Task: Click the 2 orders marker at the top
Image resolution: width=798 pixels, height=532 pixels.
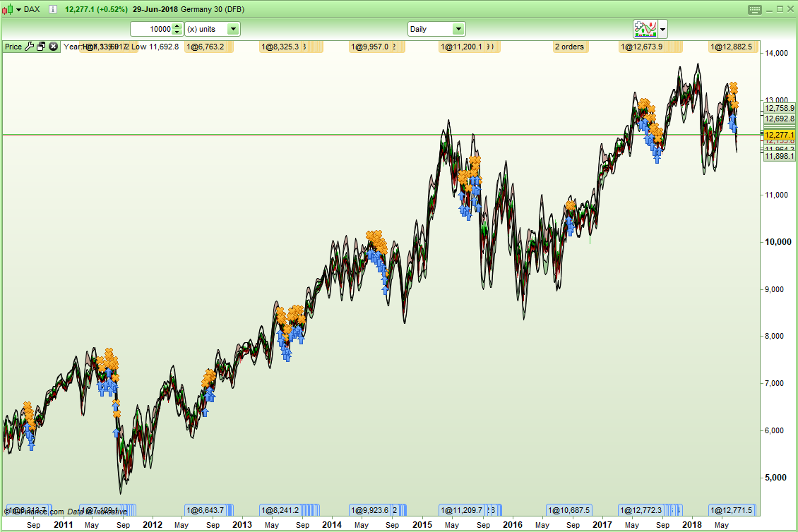Action: click(571, 47)
